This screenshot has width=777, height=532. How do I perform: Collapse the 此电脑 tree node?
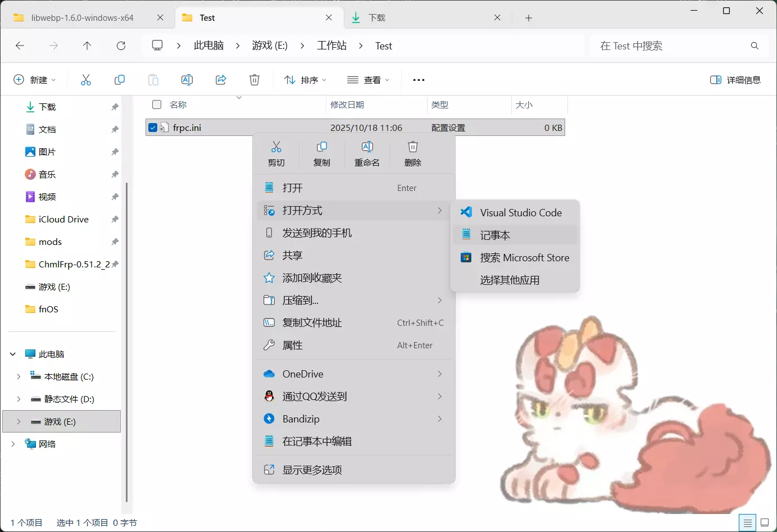13,354
